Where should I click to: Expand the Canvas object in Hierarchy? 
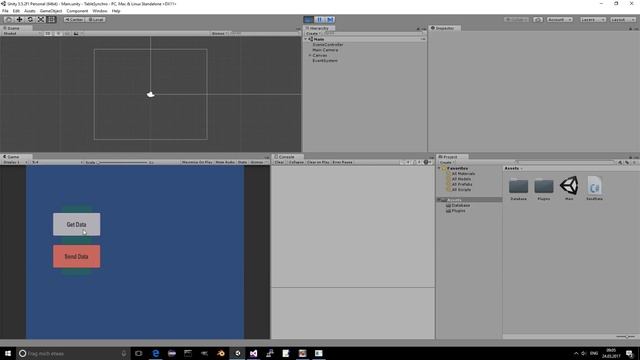[310, 55]
